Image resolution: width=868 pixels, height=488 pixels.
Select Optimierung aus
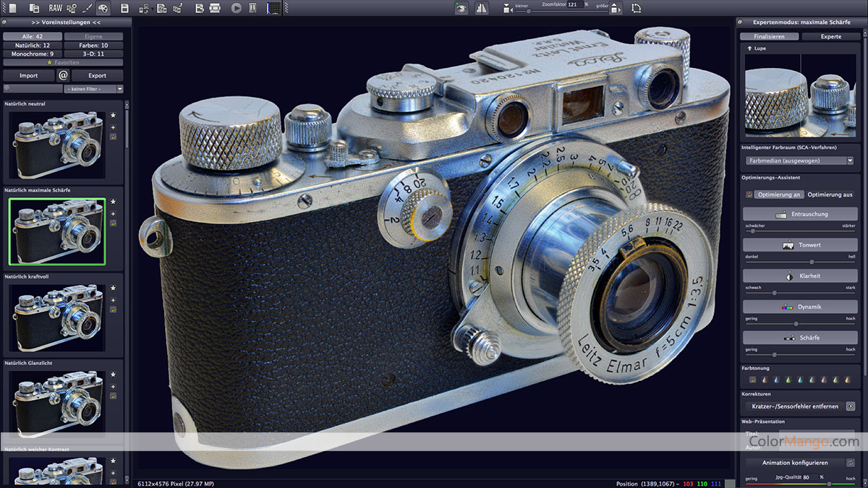[830, 194]
